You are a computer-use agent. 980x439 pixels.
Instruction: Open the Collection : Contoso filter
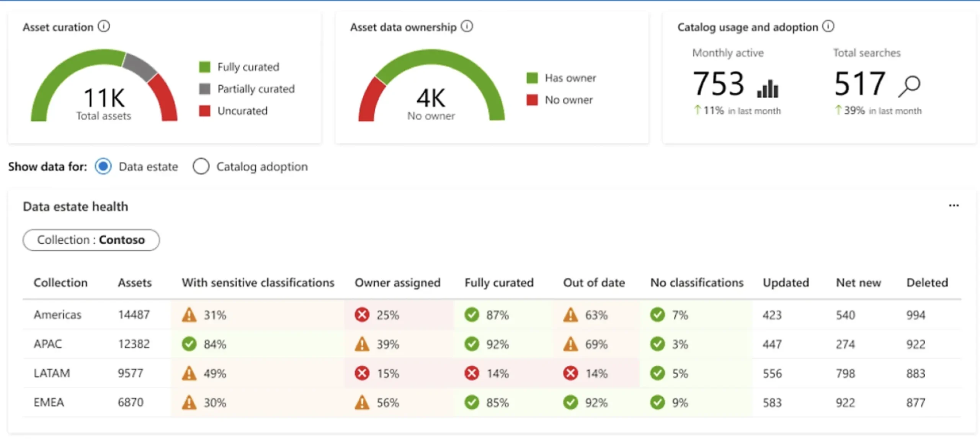[91, 240]
